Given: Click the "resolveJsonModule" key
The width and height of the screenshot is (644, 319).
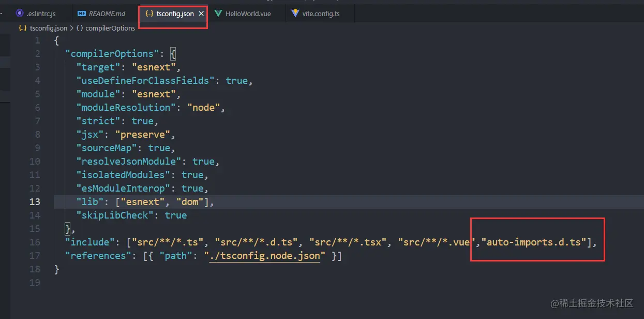Looking at the screenshot, I should (x=129, y=161).
